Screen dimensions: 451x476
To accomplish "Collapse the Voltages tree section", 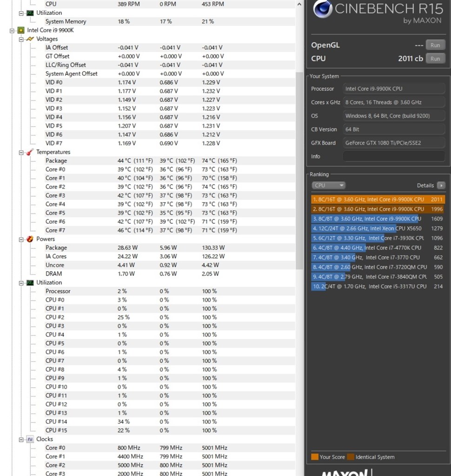I will [21, 40].
